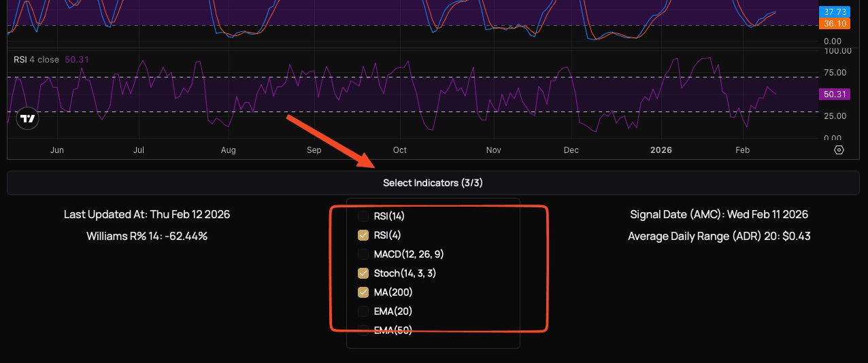Click the Last Updated At: Thu Feb 12 2026 text
868x363 pixels.
[147, 215]
